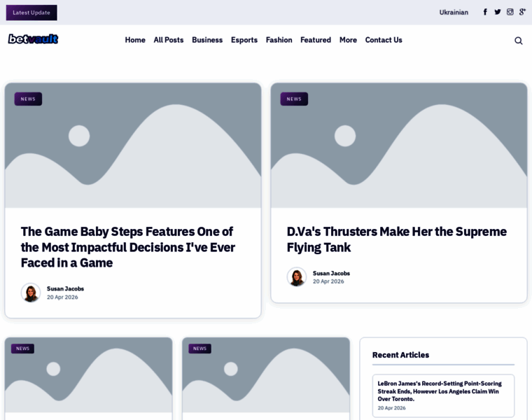Expand the More menu item
This screenshot has height=420, width=532.
348,40
